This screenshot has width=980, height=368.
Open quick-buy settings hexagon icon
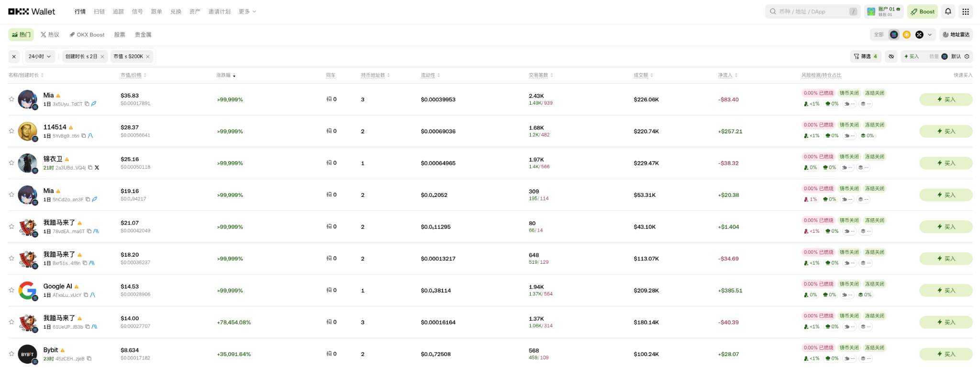[967, 56]
